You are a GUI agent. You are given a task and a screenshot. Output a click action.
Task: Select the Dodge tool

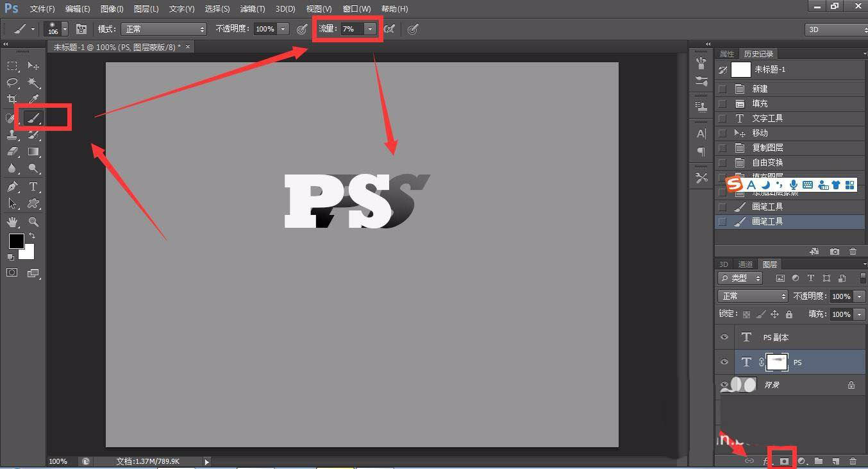[x=33, y=169]
